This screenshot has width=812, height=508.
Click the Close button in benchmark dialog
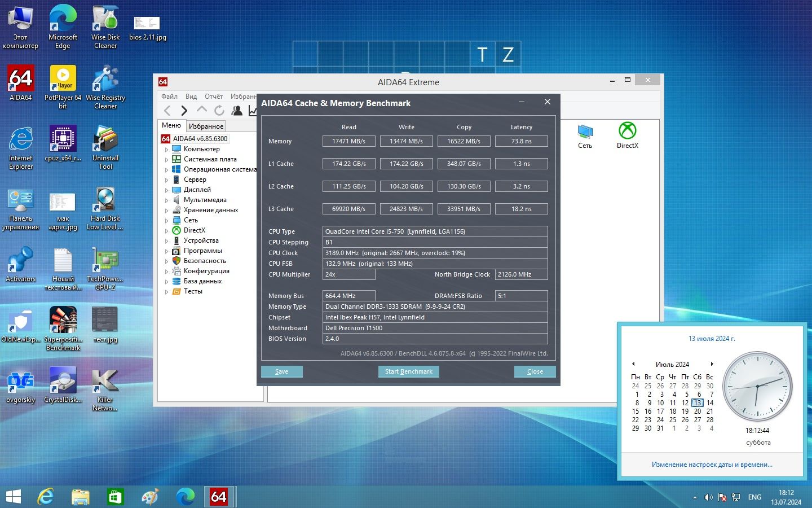[x=535, y=371]
